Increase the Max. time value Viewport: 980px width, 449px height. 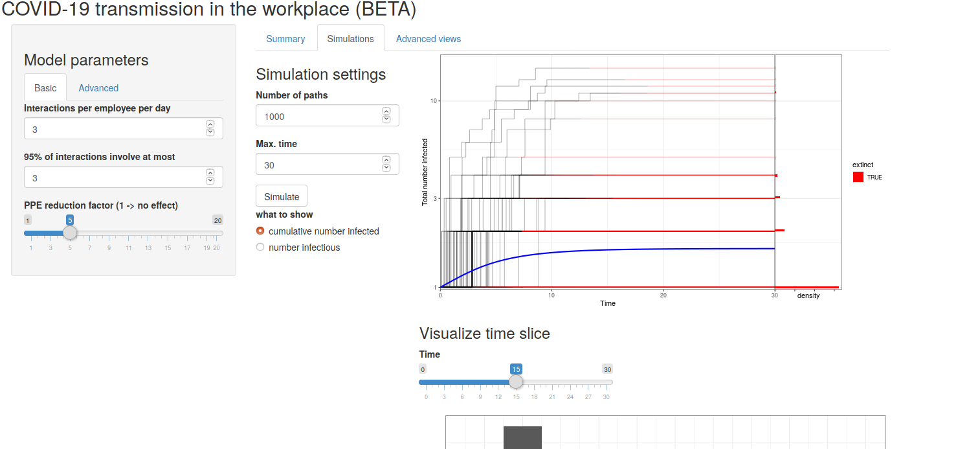click(x=386, y=160)
